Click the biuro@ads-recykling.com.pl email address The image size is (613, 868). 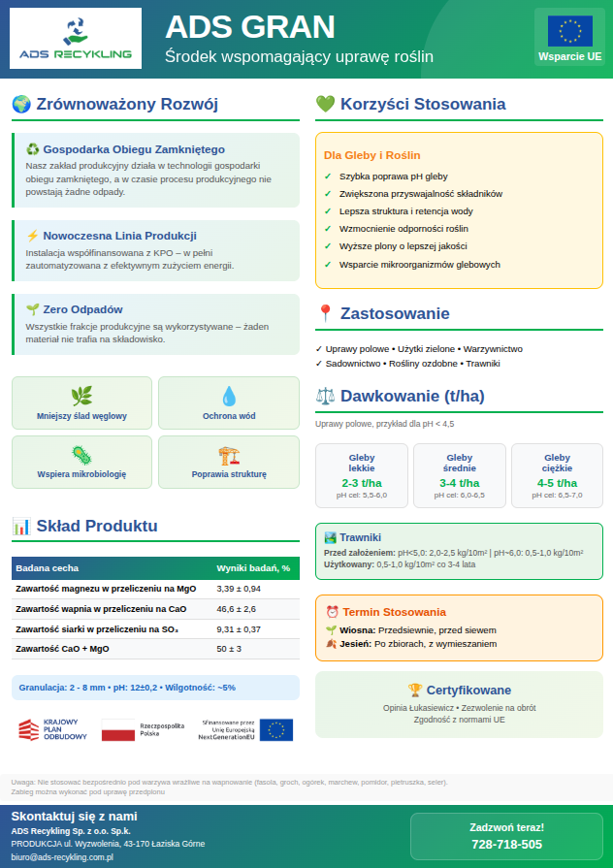point(62,857)
